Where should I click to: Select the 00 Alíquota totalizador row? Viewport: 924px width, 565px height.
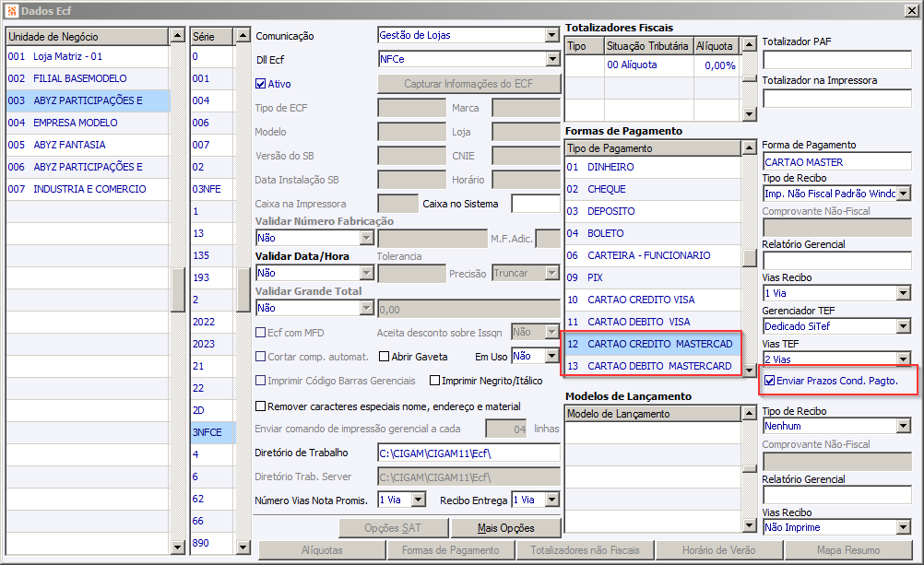coord(652,65)
